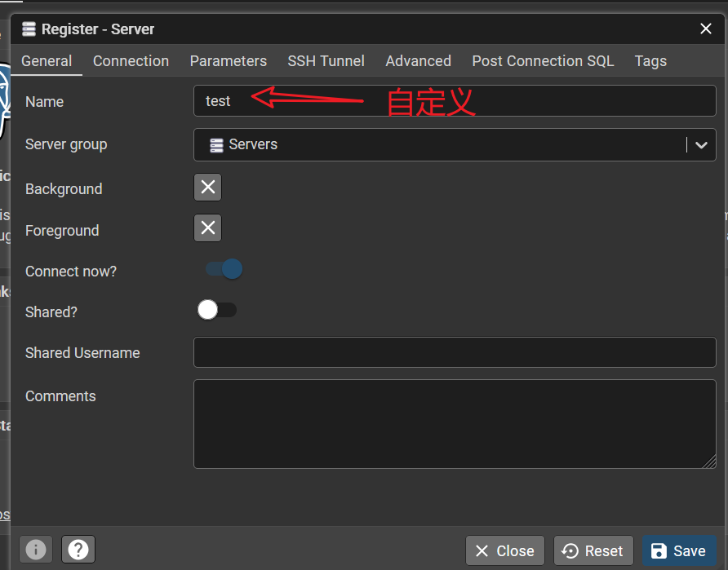Click inside the Comments text area
728x570 pixels.
455,424
